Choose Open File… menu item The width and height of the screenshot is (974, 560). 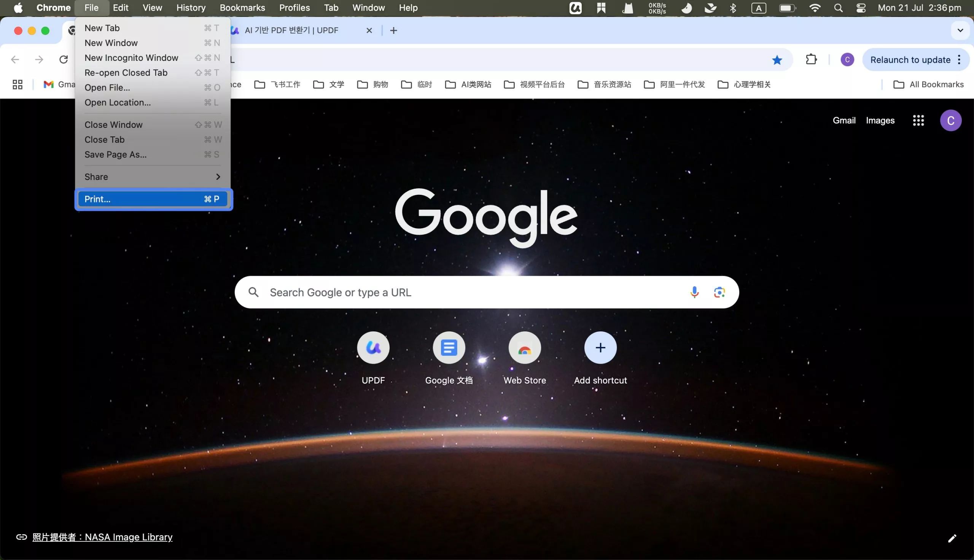153,88
